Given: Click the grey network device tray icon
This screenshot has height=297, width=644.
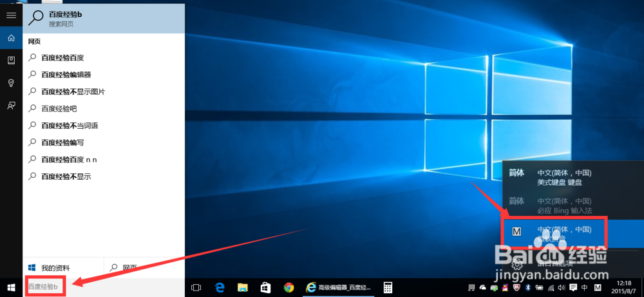Looking at the screenshot, I should (x=471, y=287).
